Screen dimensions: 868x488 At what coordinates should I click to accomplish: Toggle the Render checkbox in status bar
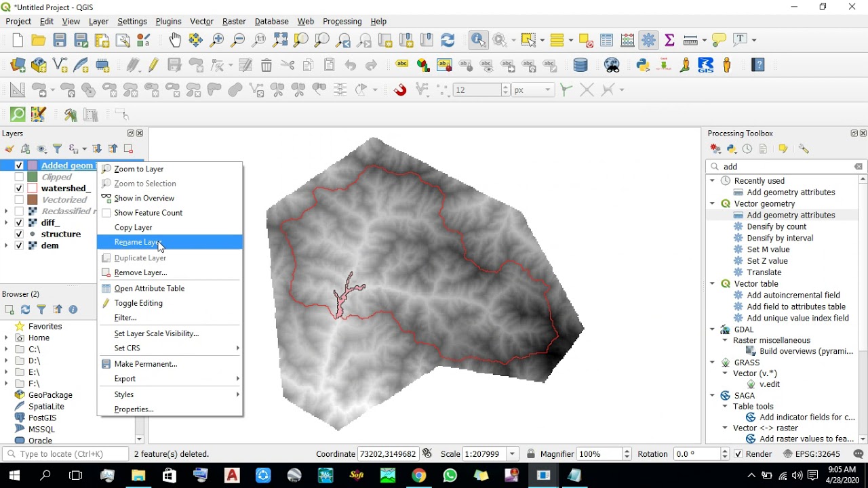pyautogui.click(x=738, y=454)
